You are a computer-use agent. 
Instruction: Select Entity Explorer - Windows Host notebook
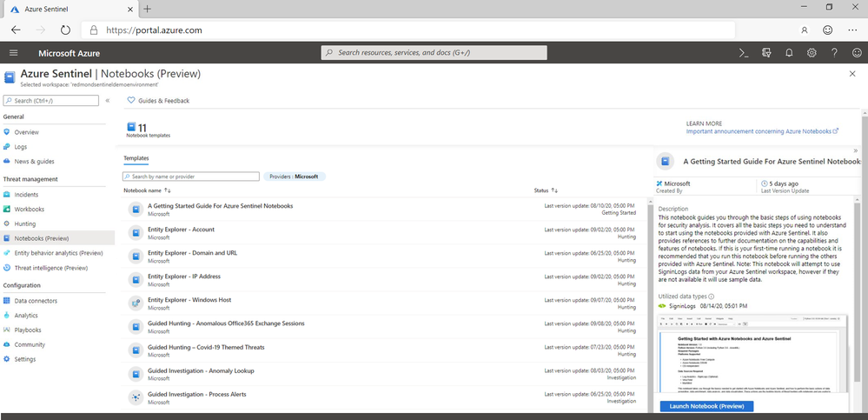[x=384, y=303]
